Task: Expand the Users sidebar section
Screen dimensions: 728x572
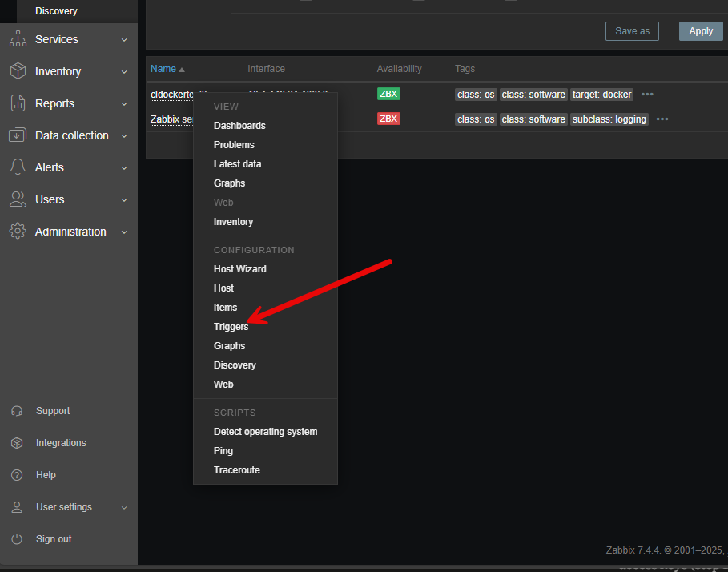Action: [123, 199]
